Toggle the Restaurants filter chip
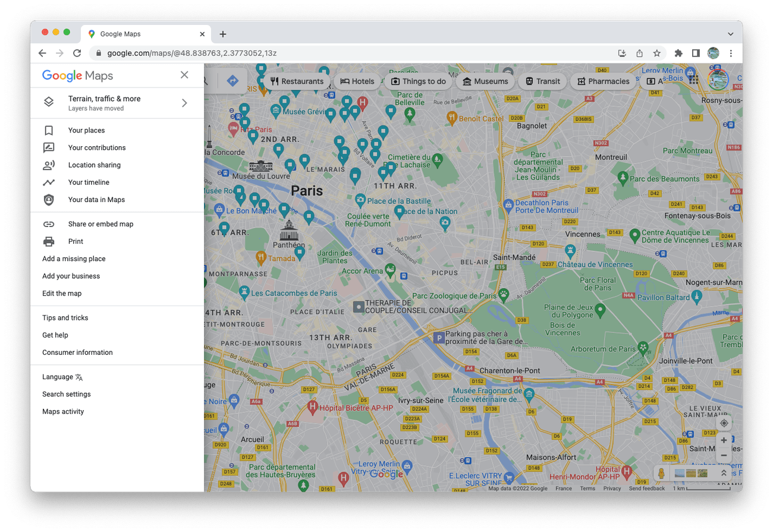The width and height of the screenshot is (773, 532). point(297,81)
